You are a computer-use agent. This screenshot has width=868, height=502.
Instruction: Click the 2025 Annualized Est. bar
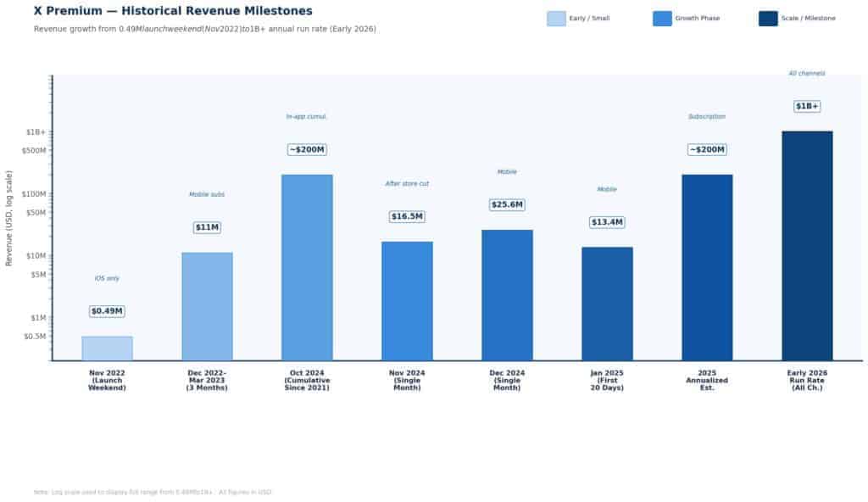pos(707,267)
